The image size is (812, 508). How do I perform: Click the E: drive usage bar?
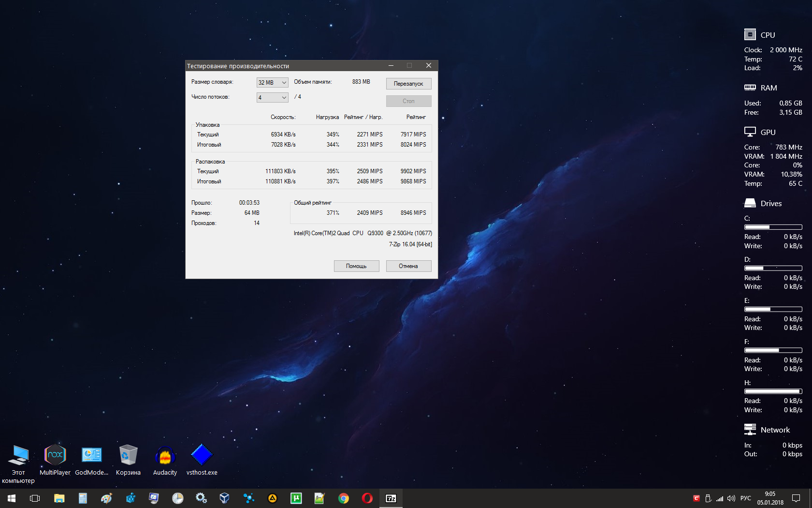pos(773,309)
